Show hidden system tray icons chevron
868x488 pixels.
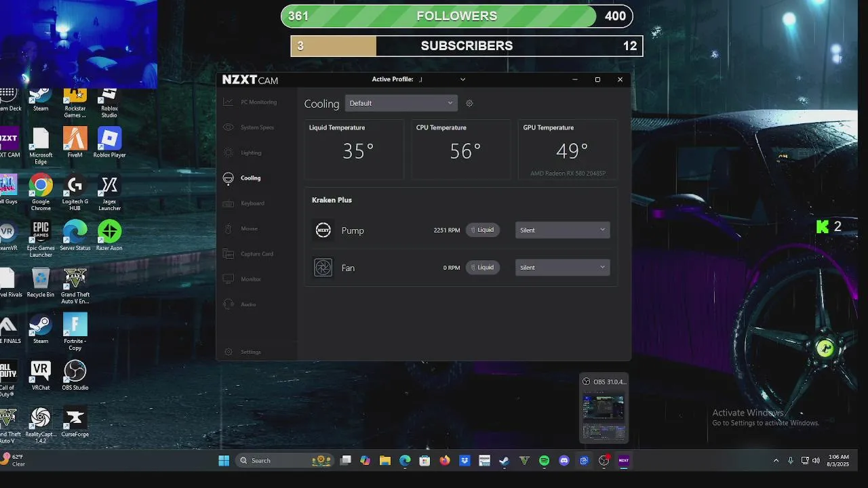point(776,461)
